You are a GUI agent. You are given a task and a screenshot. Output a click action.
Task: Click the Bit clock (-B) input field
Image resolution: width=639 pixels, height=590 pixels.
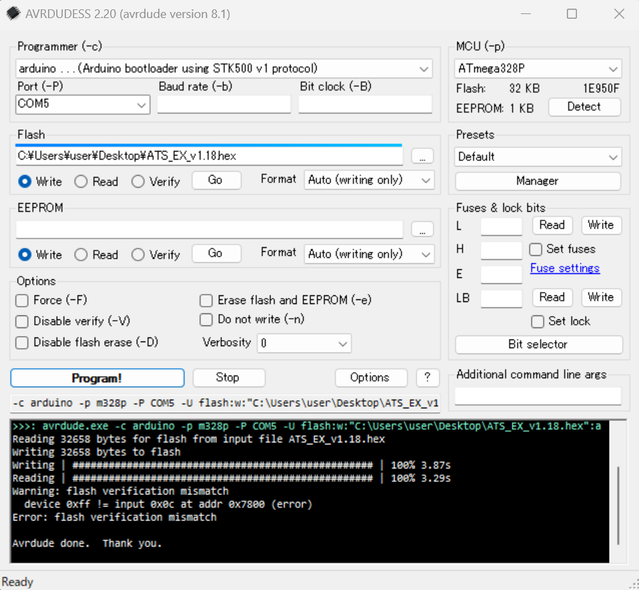coord(365,104)
